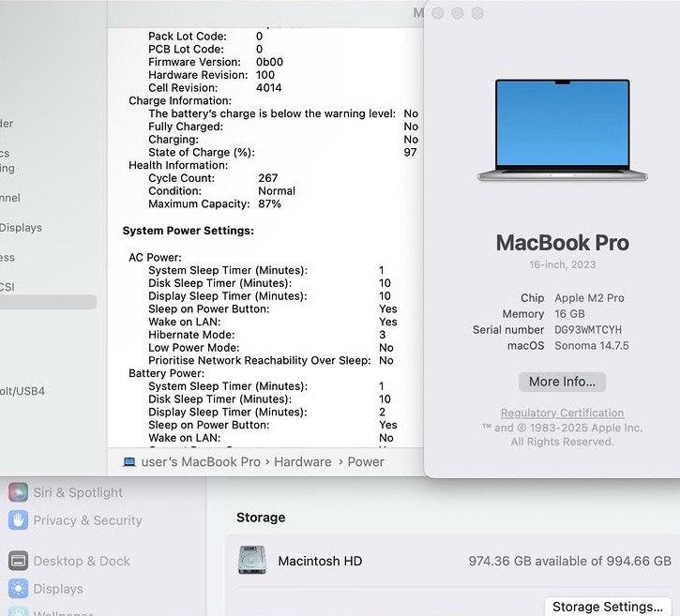Screen dimensions: 680x616
Task: Click the Storage Settings... button
Action: [608, 607]
